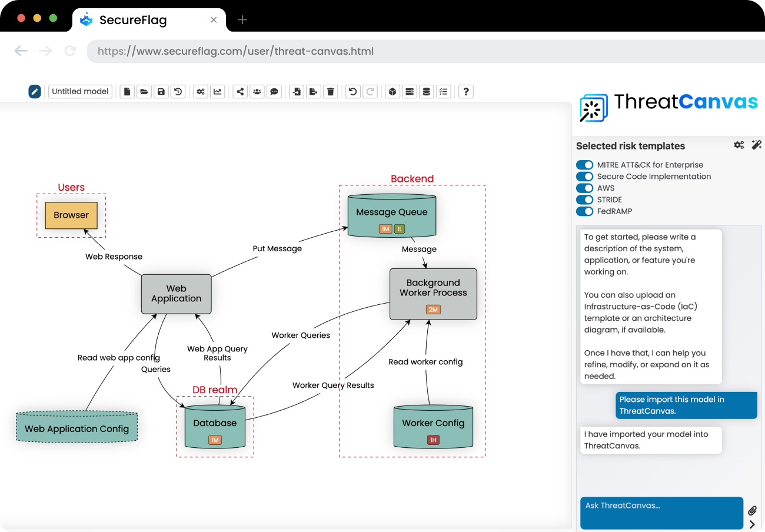Click the browser address bar
The height and width of the screenshot is (532, 765).
click(425, 51)
